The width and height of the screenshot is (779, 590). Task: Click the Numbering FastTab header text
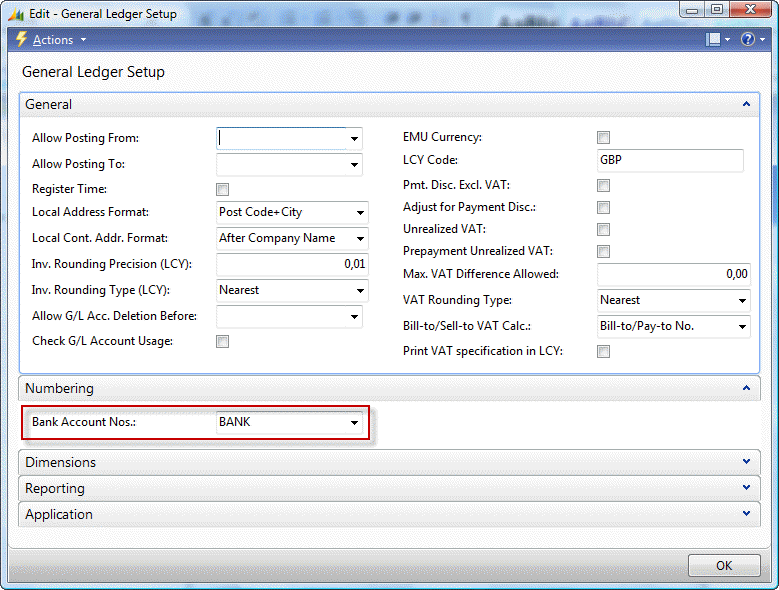click(59, 388)
